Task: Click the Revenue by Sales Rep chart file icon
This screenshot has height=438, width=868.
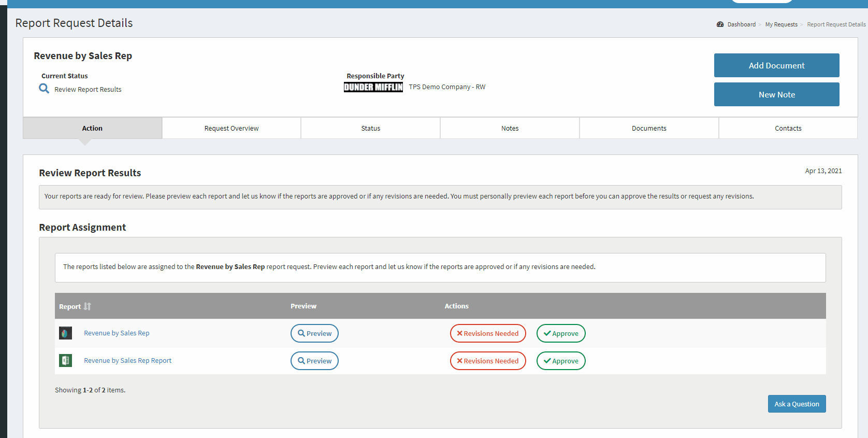Action: click(65, 333)
